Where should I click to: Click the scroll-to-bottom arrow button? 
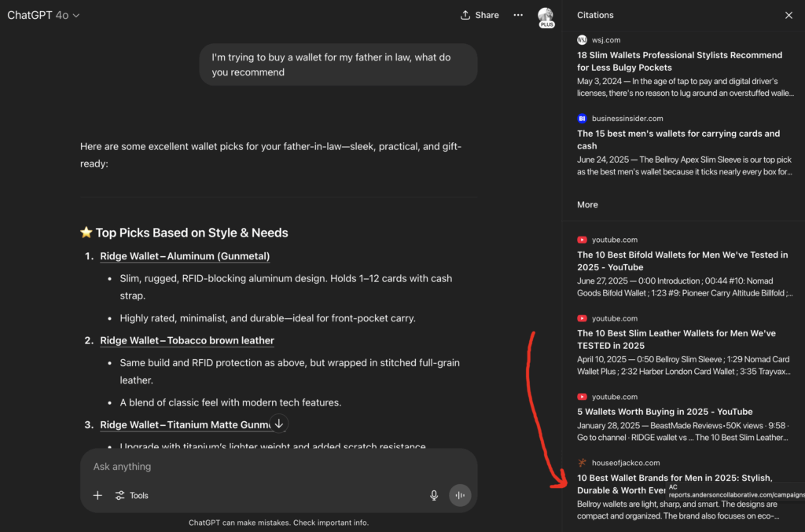279,424
